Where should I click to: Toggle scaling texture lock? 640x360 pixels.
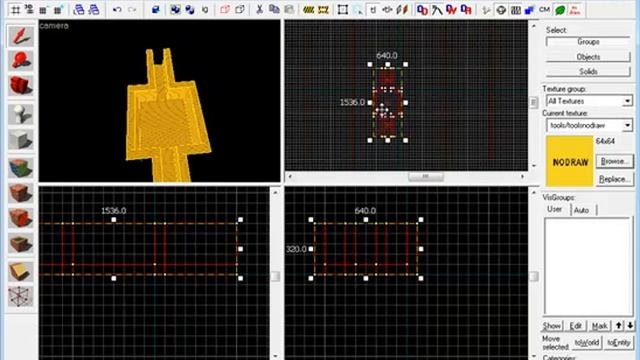tap(387, 9)
